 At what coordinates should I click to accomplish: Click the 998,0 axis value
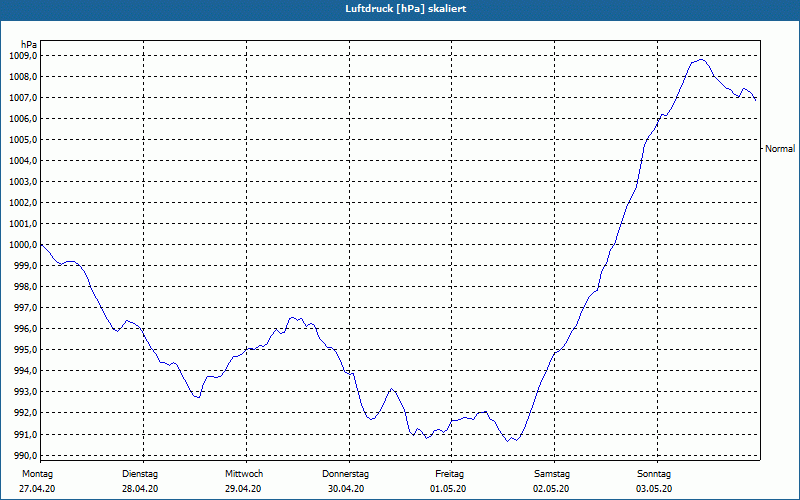[x=25, y=287]
